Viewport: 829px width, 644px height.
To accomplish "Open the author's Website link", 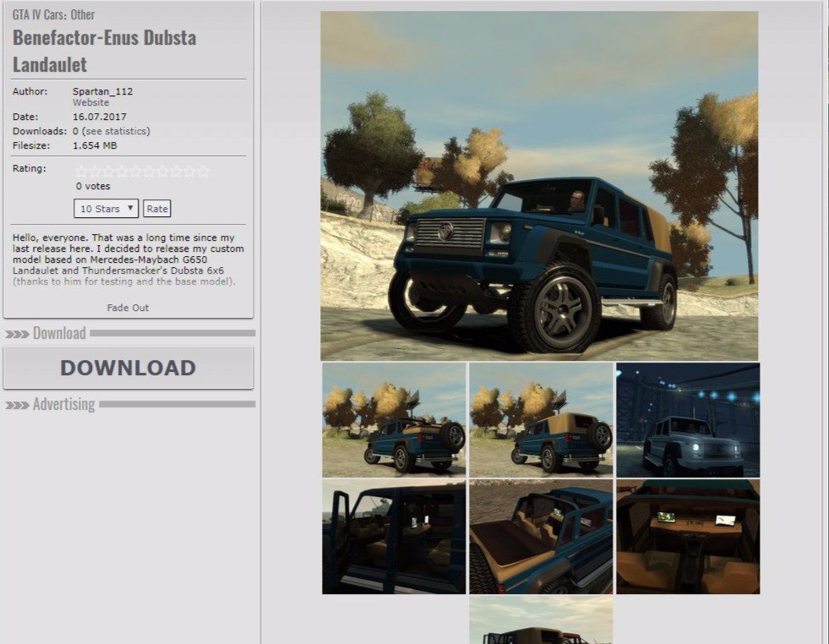I will tap(90, 102).
